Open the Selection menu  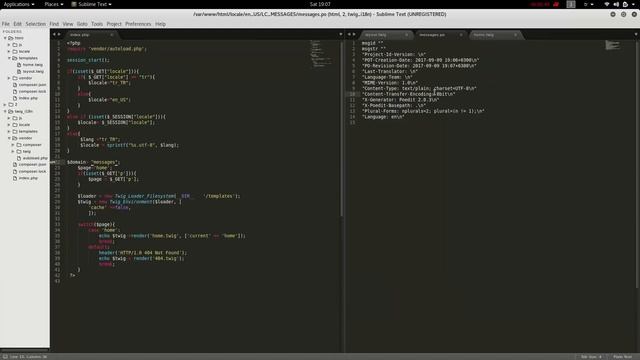pyautogui.click(x=36, y=24)
